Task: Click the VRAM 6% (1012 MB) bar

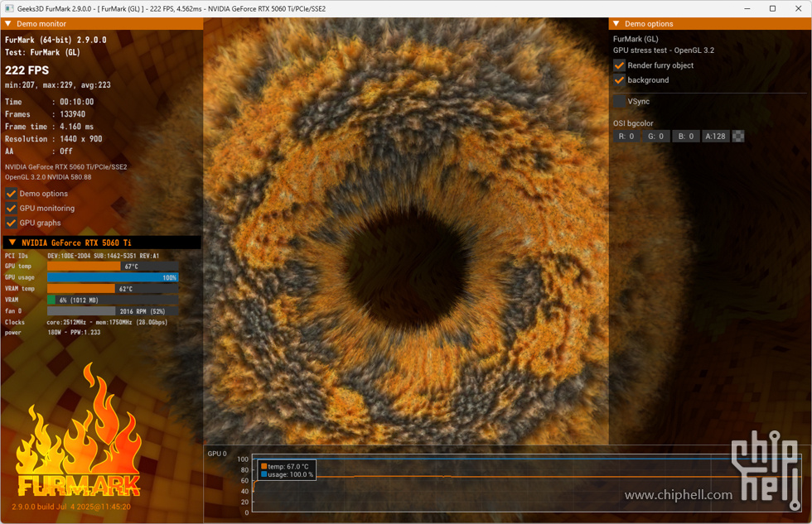Action: tap(113, 300)
